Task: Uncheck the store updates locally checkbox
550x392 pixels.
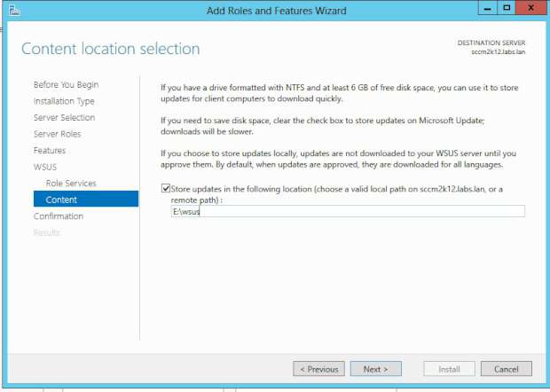Action: point(165,187)
